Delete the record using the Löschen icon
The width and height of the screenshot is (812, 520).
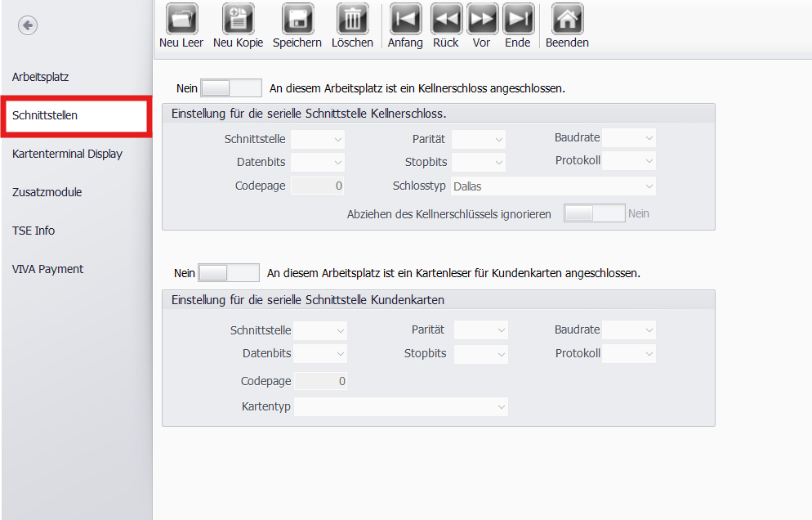[x=352, y=19]
